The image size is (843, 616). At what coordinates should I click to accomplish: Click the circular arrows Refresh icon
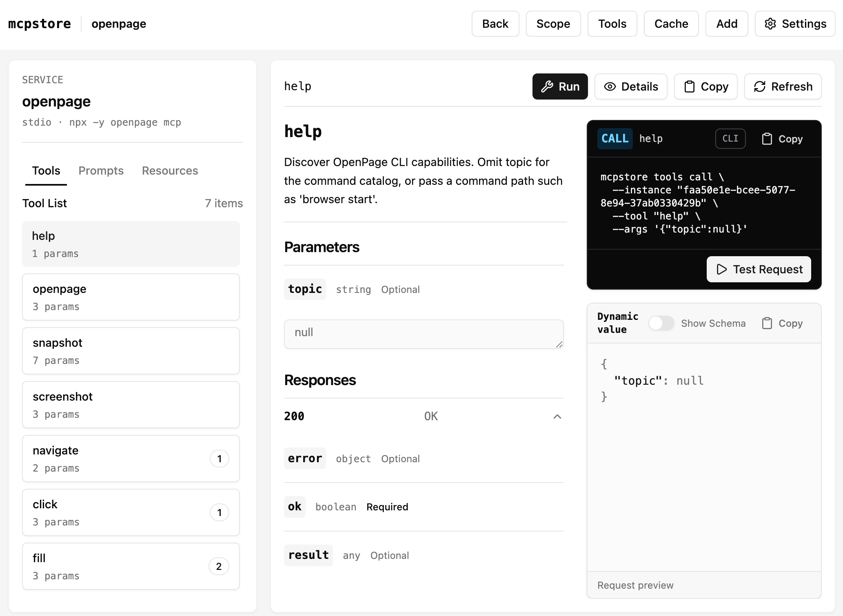pos(759,86)
